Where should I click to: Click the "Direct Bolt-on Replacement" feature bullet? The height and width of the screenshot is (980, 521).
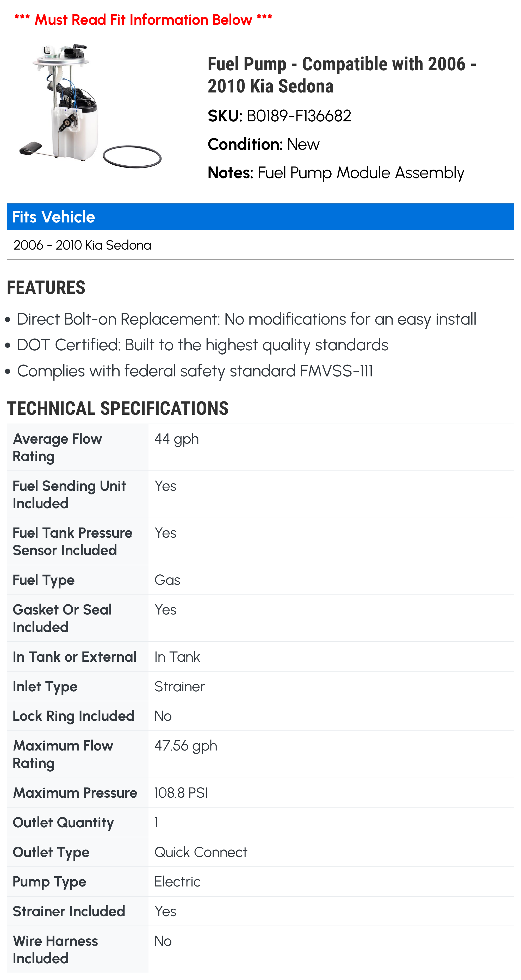pyautogui.click(x=246, y=319)
